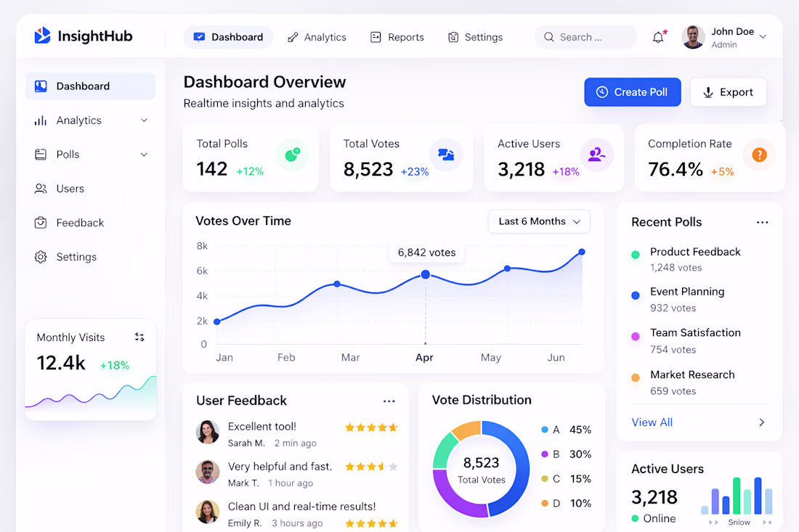Click the sidebar Analytics bar-chart icon
The width and height of the screenshot is (799, 532).
pos(40,120)
